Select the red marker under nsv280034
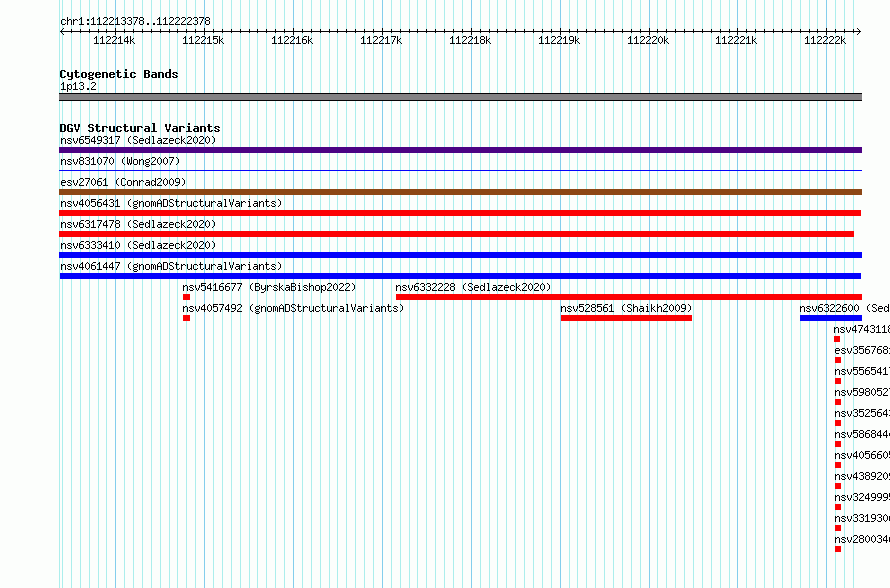The image size is (890, 588). [x=838, y=549]
